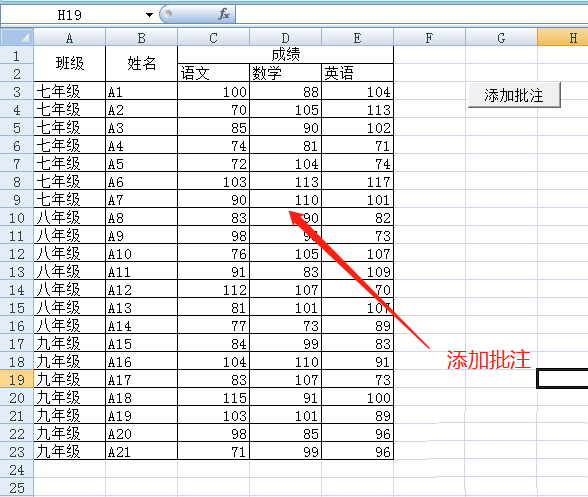Click 九年级 class cell in row 23

[x=70, y=452]
